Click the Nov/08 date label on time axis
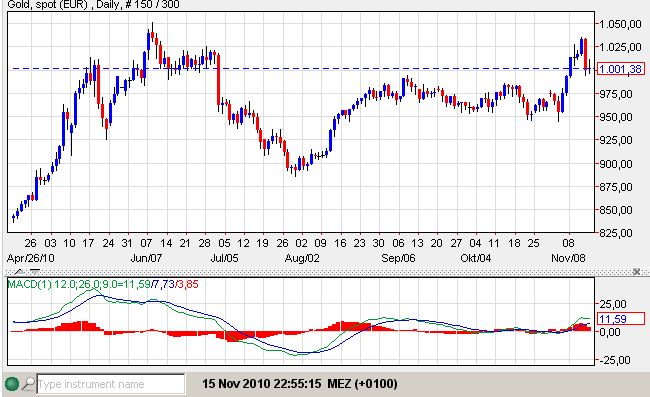The image size is (650, 397). (568, 258)
